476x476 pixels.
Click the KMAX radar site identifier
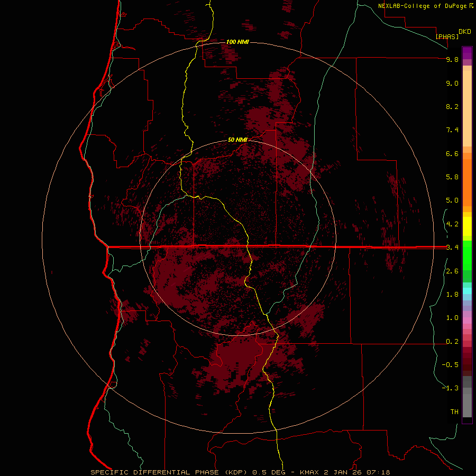(x=309, y=472)
